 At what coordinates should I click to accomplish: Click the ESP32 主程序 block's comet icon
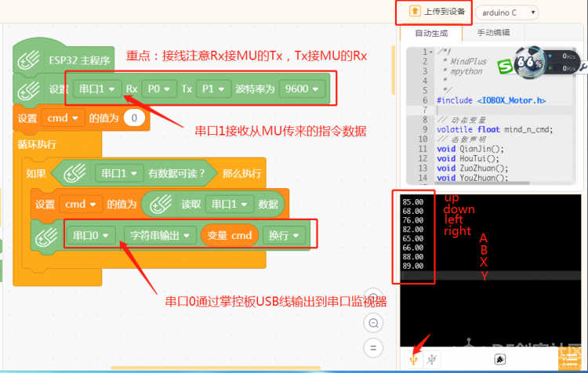tap(28, 60)
